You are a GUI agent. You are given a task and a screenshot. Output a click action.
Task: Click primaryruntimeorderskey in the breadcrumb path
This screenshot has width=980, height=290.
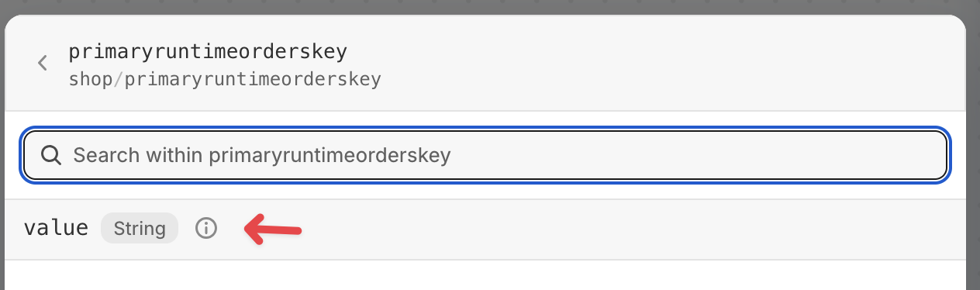tap(253, 79)
